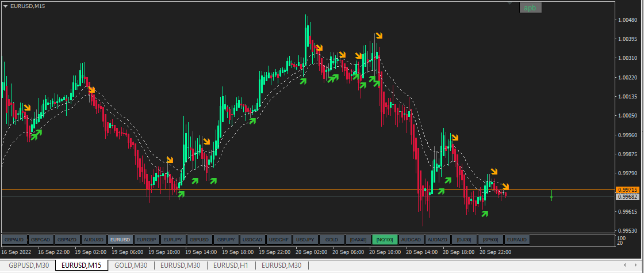Click the orange 0.99715 price label

tap(627, 190)
